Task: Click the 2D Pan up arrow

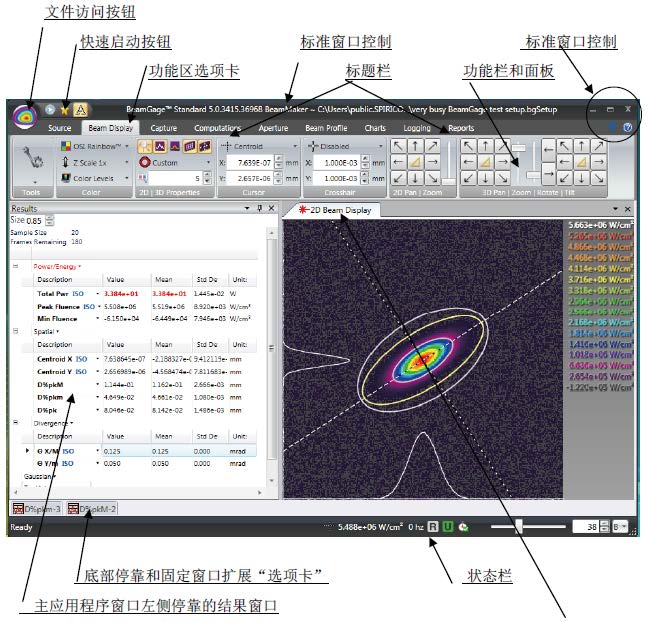Action: pyautogui.click(x=415, y=146)
